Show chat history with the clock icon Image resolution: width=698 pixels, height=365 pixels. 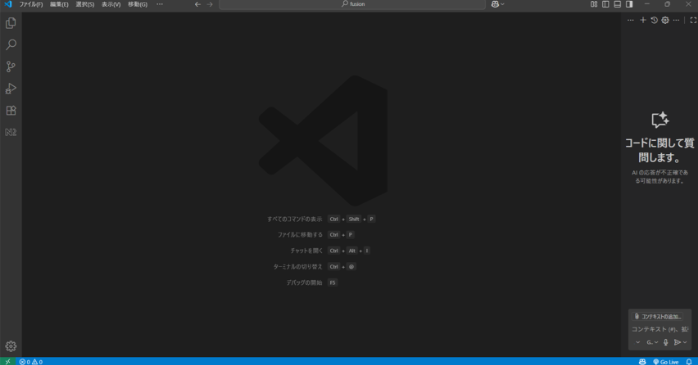654,20
